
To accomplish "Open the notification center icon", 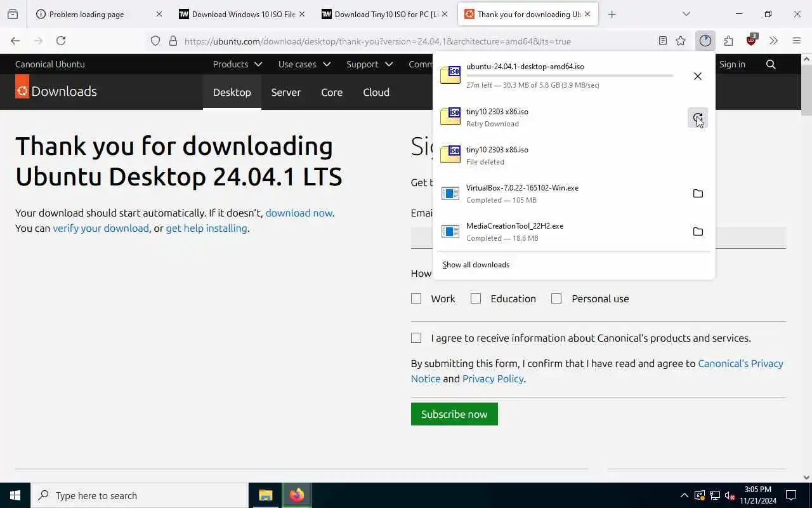I will pyautogui.click(x=791, y=495).
